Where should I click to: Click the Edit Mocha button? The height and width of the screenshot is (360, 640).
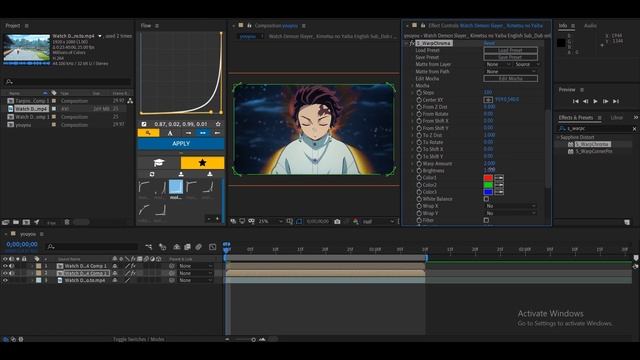click(511, 79)
